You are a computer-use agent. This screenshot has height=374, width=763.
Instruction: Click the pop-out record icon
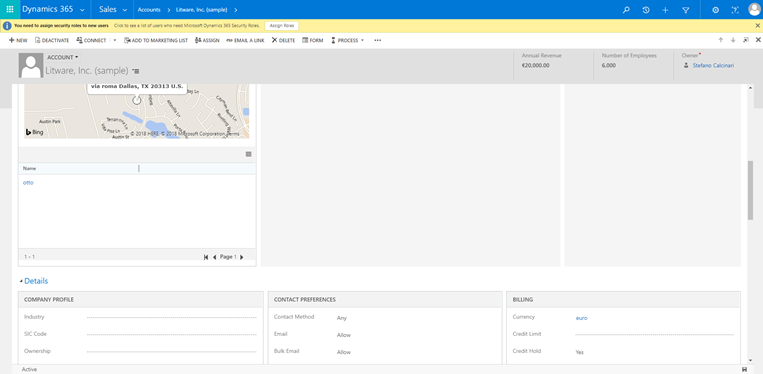point(745,40)
